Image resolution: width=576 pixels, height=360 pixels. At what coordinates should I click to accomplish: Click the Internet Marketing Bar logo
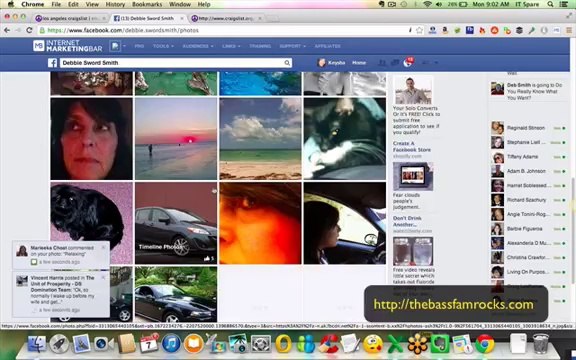68,46
